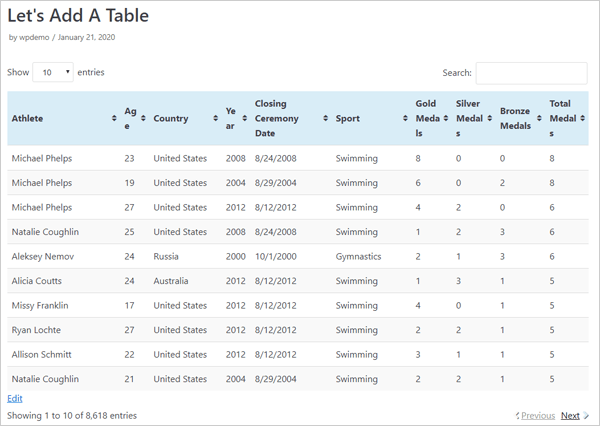Viewport: 600px width, 426px height.
Task: Click Gold Medals sort arrows
Action: [x=445, y=119]
